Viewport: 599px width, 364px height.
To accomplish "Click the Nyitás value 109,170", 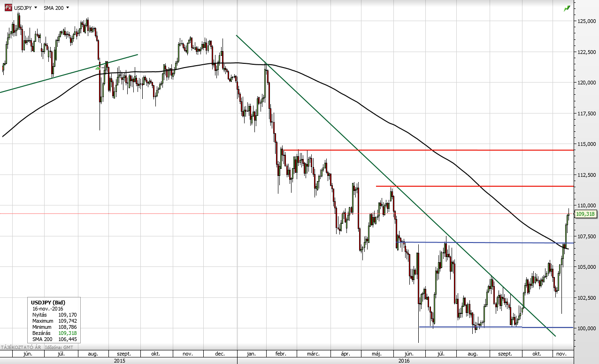I will point(68,315).
